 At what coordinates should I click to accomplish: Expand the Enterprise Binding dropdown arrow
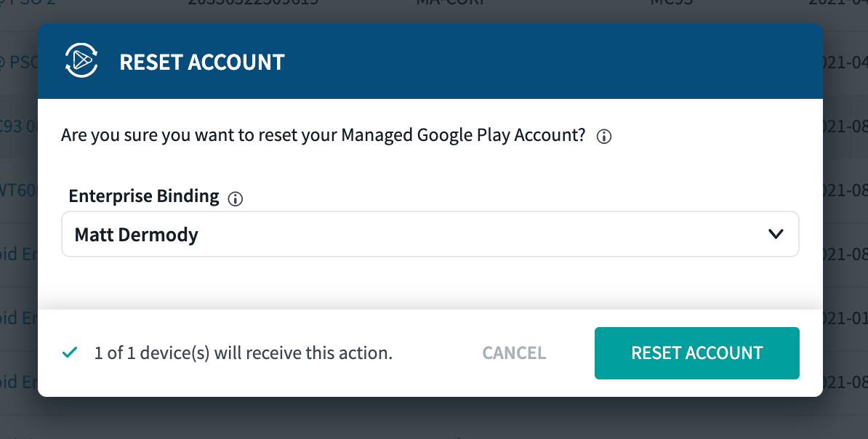click(x=776, y=234)
